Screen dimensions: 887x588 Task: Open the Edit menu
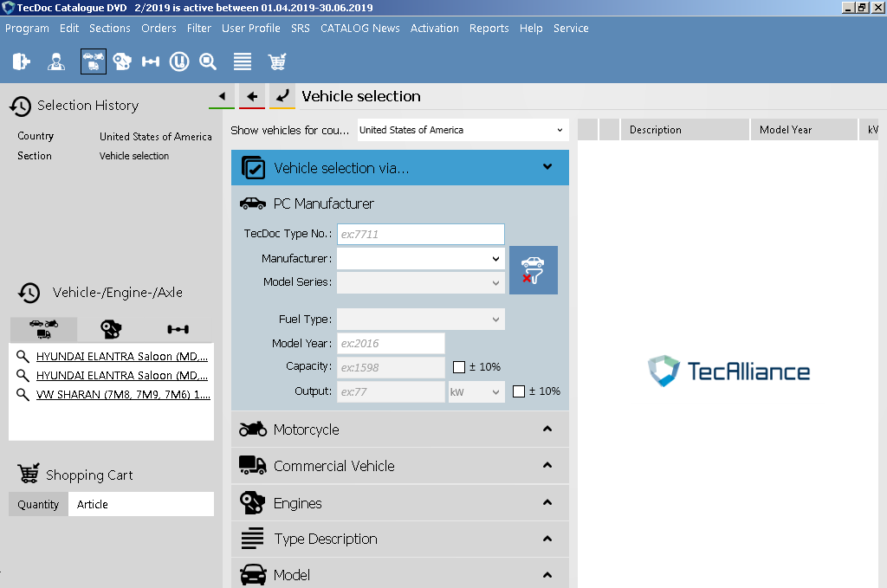[69, 29]
